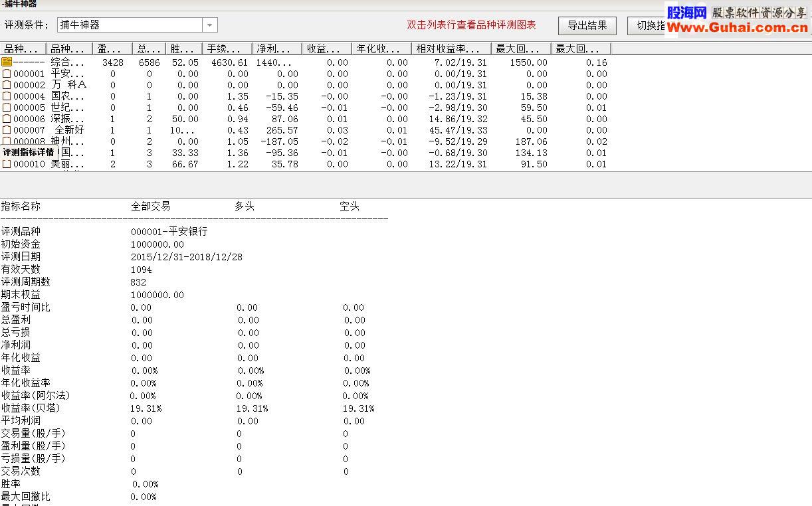Click the icon beside stock code 000002
812x506 pixels.
tap(7, 85)
